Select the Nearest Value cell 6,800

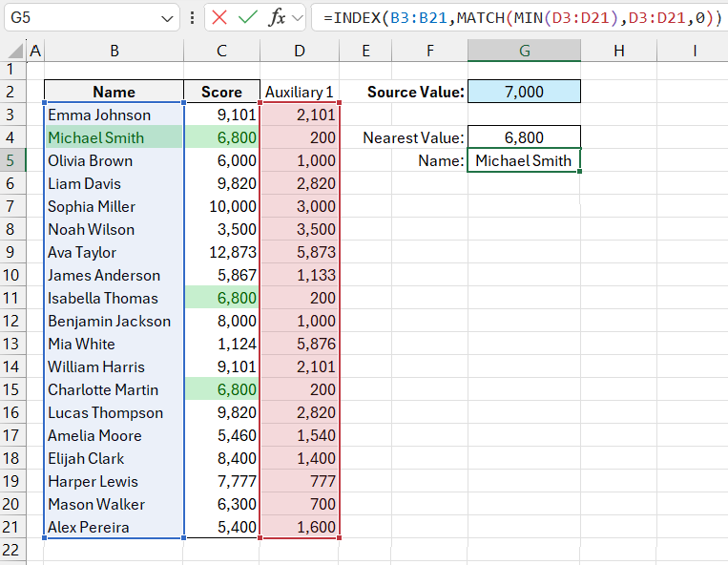524,137
